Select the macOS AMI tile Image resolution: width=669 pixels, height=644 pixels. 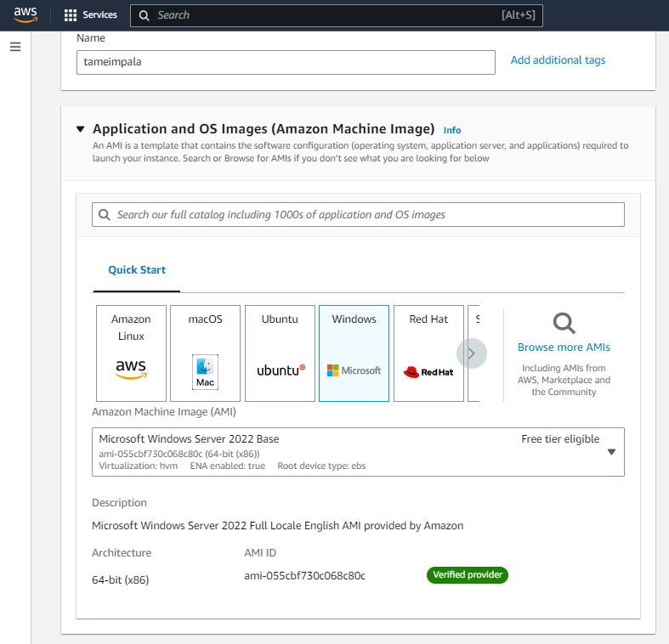205,353
